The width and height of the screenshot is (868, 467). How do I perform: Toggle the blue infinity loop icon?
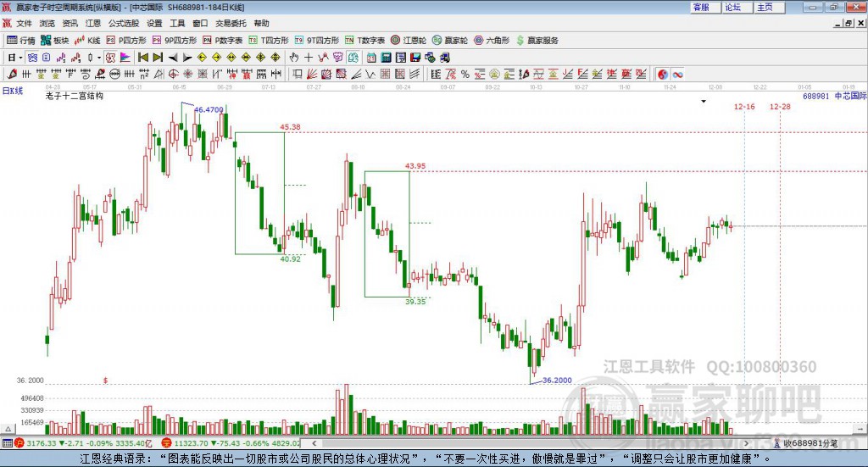tap(677, 74)
